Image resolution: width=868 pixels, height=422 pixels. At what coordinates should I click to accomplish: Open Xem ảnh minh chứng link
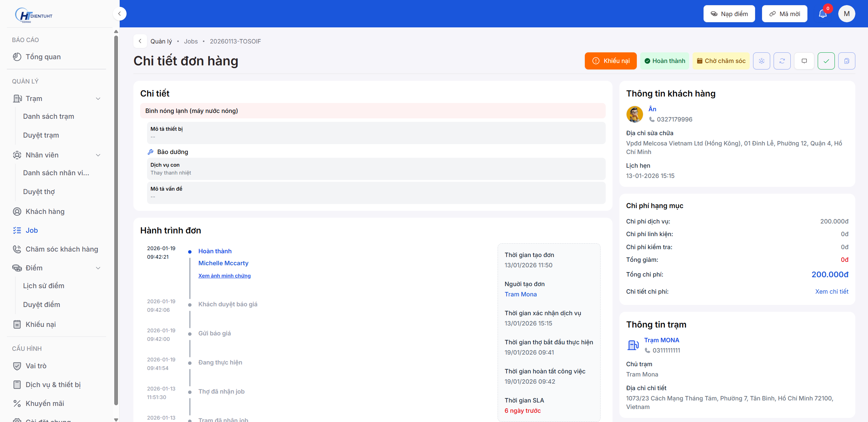coord(224,276)
